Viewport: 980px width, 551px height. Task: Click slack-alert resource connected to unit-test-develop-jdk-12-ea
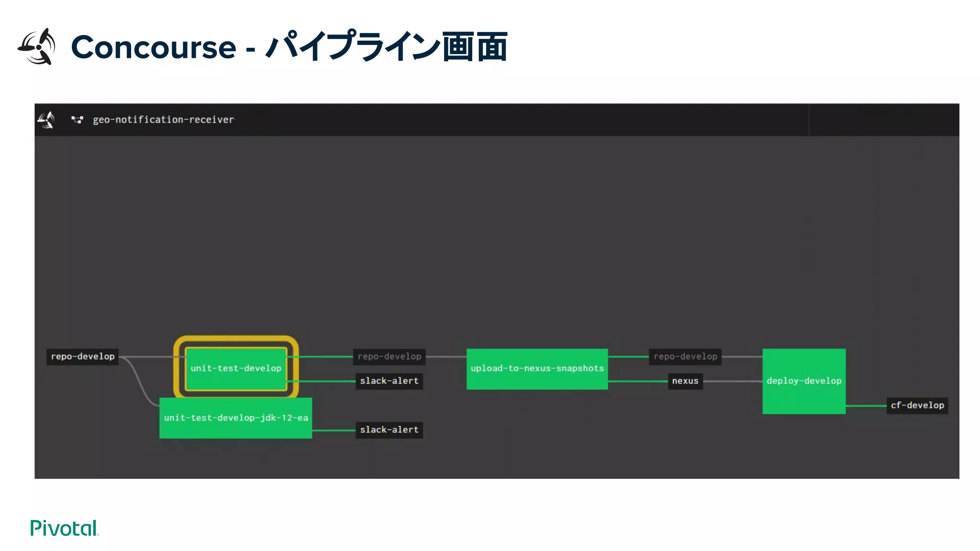click(389, 430)
